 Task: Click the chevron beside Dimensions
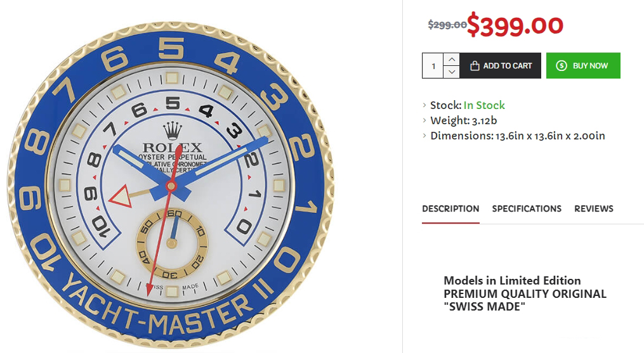click(x=424, y=136)
